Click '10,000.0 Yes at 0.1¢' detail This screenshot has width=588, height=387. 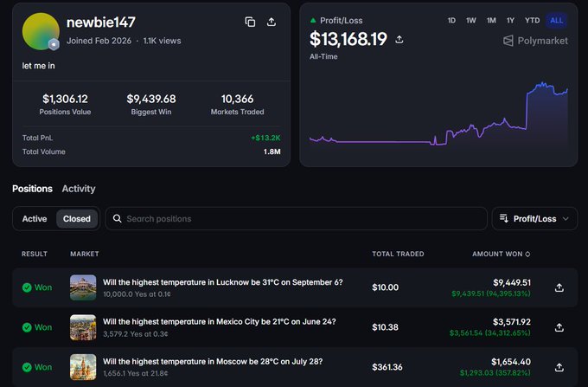pos(137,294)
